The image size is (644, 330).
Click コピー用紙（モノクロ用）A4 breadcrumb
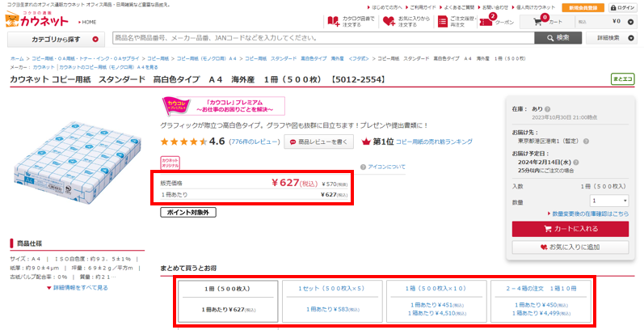coord(207,59)
